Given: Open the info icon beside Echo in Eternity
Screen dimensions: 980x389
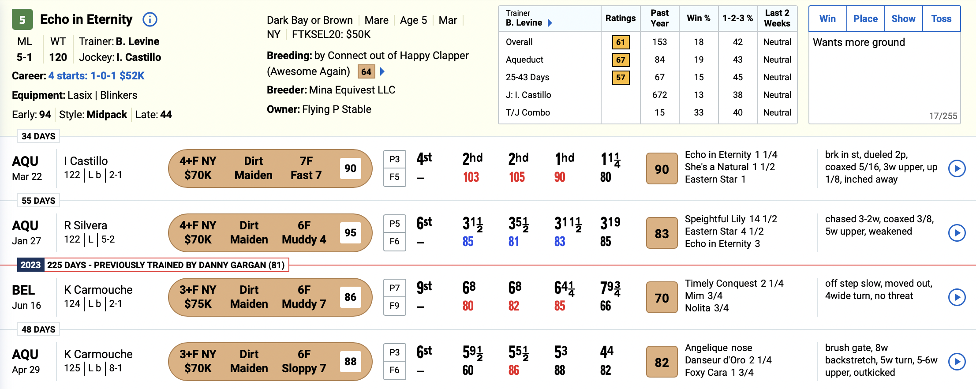Looking at the screenshot, I should coord(150,19).
